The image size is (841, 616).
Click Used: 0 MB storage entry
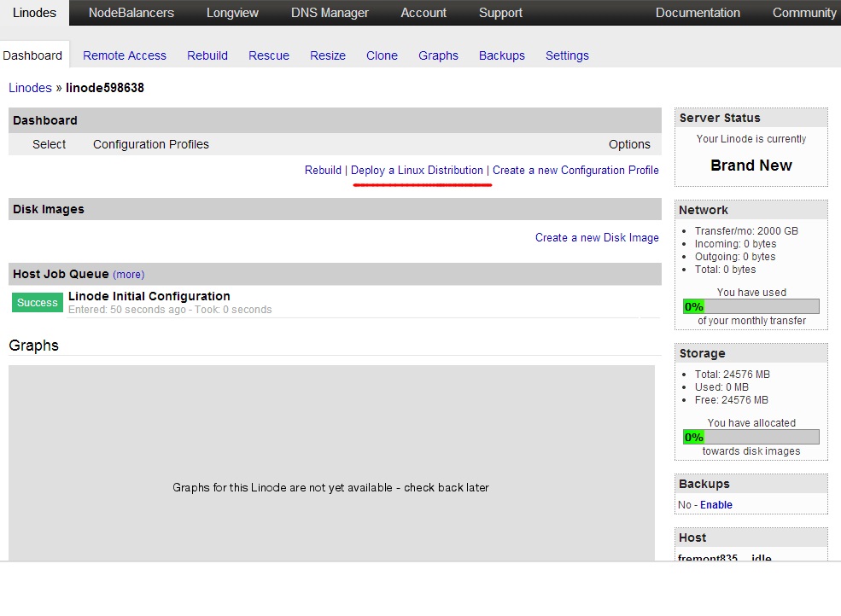pos(721,387)
